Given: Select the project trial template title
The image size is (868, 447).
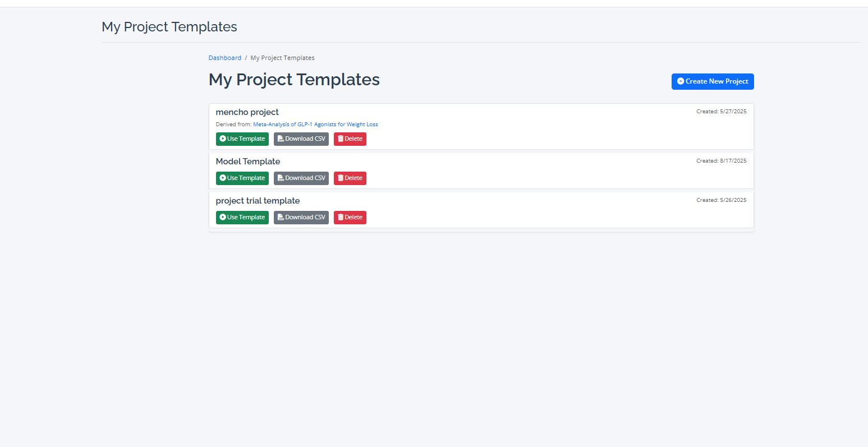Looking at the screenshot, I should click(258, 201).
